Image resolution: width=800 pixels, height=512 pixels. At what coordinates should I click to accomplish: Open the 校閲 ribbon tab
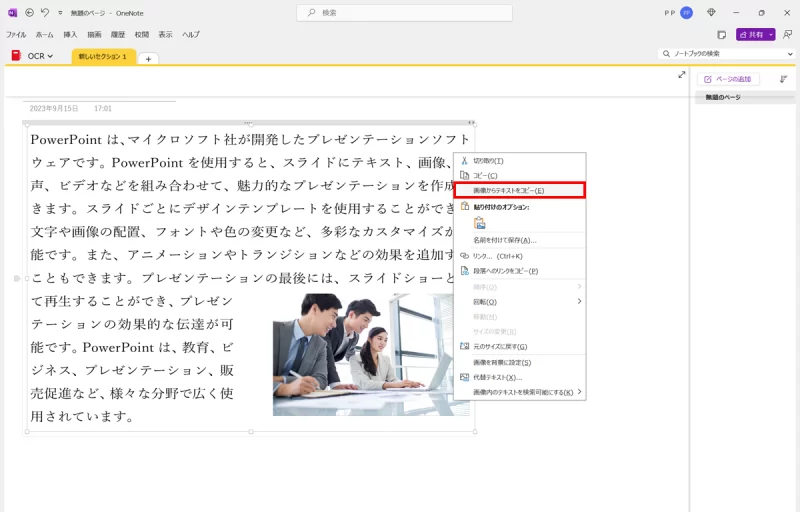[x=142, y=35]
